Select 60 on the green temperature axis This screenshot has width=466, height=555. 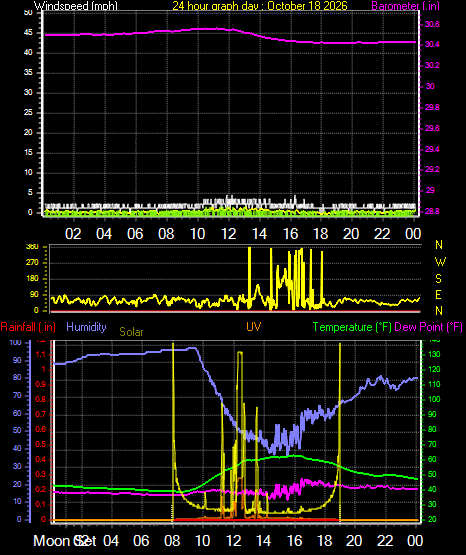pyautogui.click(x=432, y=459)
